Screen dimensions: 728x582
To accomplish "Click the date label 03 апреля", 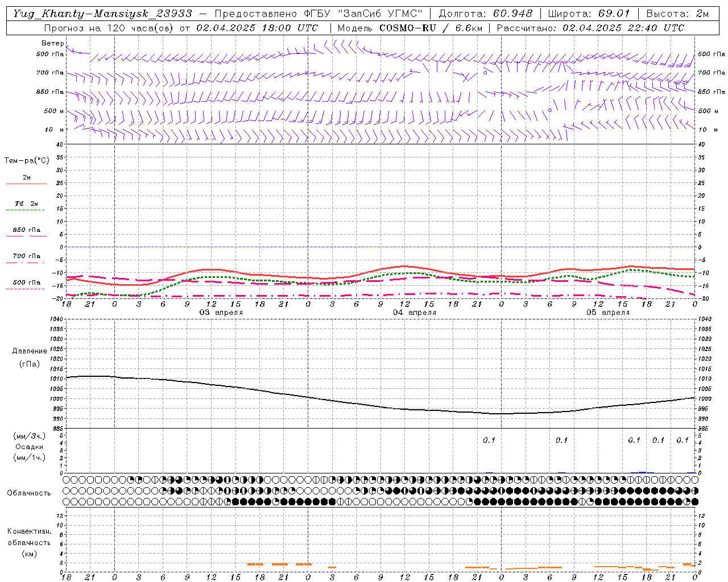I will click(221, 313).
